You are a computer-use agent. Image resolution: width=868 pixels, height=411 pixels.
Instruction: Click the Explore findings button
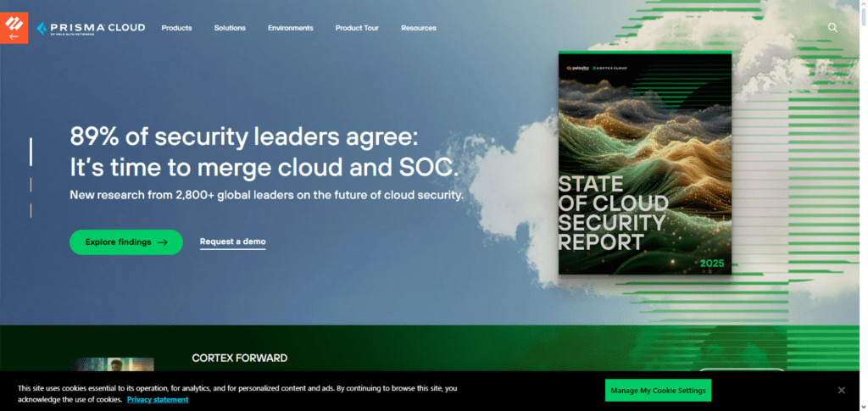point(126,242)
